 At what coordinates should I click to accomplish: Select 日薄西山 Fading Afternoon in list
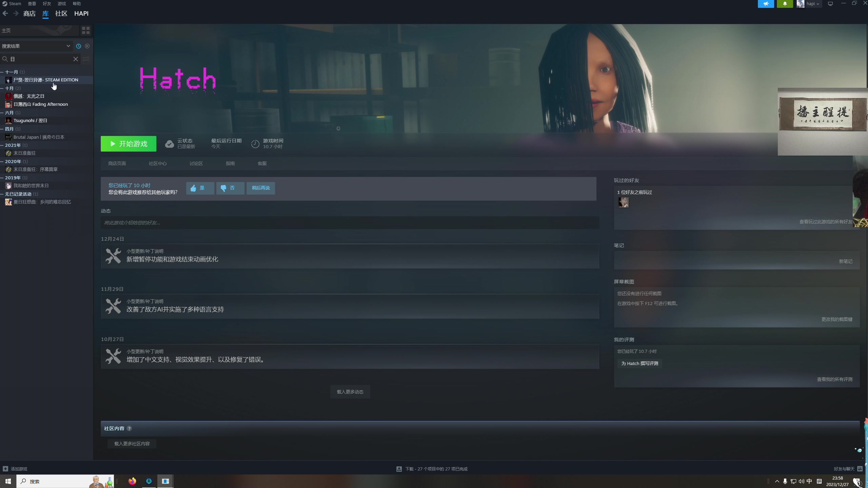point(41,104)
